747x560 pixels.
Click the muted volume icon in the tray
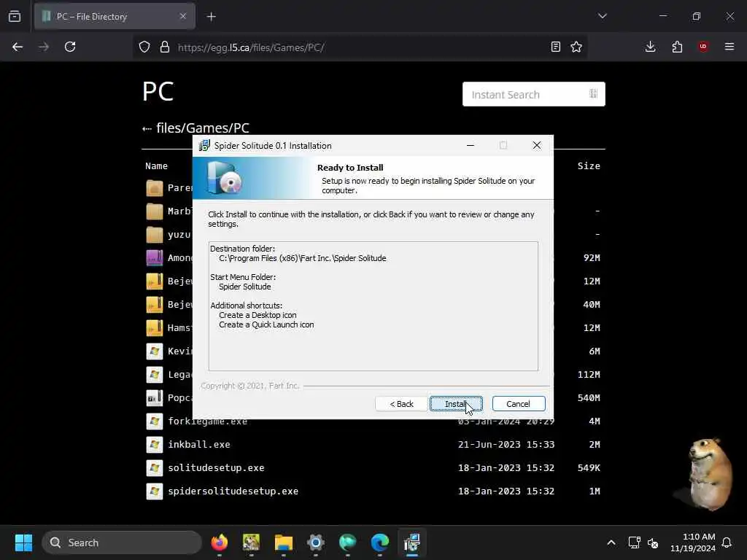point(653,542)
